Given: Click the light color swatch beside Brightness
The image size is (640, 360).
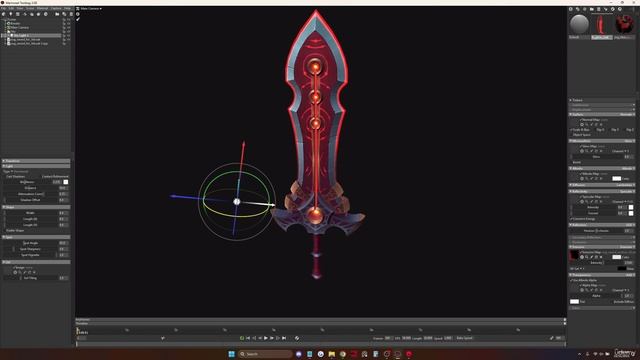Looking at the screenshot, I should click(66, 182).
